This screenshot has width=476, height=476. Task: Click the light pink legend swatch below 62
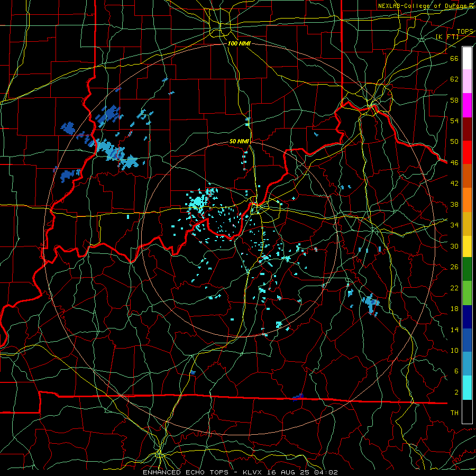pos(467,81)
